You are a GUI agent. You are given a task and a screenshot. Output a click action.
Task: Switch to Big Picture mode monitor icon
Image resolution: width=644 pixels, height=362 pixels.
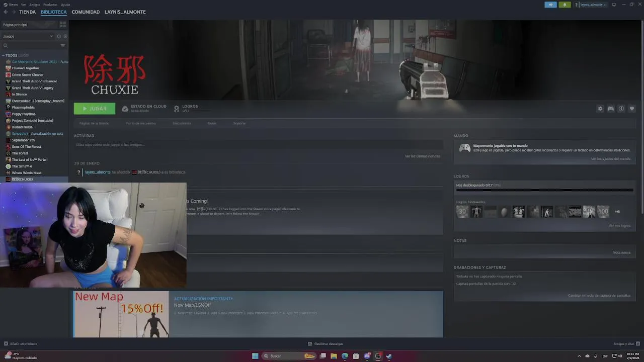click(x=614, y=5)
